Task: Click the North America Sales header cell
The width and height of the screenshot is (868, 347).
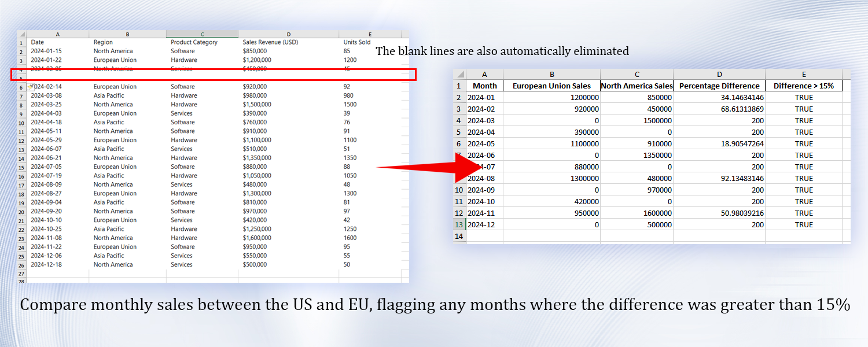Action: click(x=637, y=86)
